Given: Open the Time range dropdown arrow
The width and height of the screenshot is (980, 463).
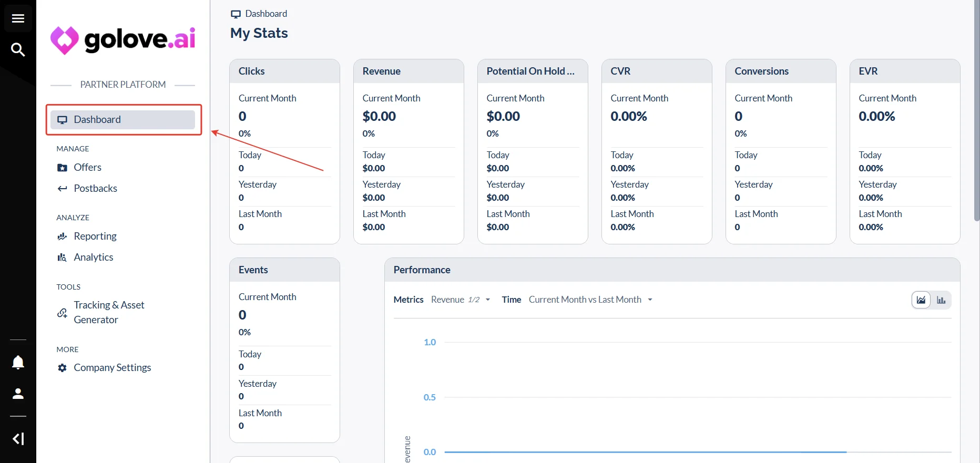Looking at the screenshot, I should [650, 300].
